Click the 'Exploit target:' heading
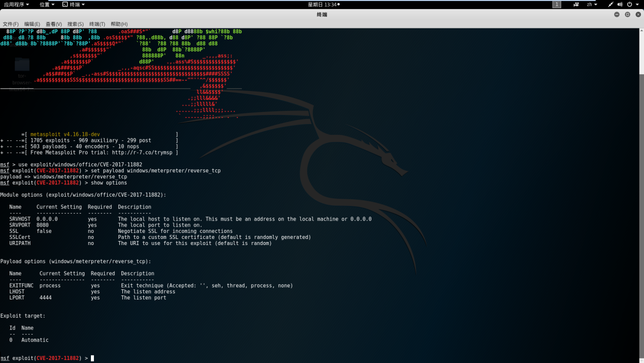644x363 pixels. click(x=23, y=316)
